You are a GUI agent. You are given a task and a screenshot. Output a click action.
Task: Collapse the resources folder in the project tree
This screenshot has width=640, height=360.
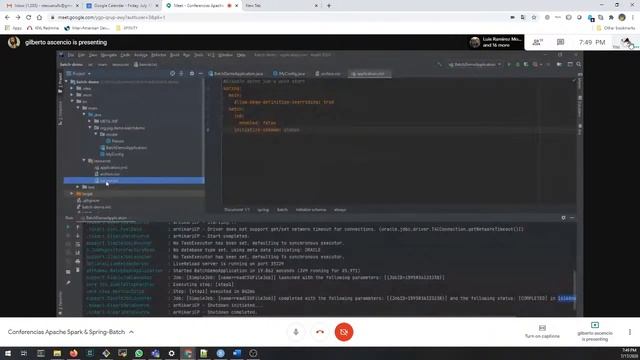pyautogui.click(x=84, y=161)
